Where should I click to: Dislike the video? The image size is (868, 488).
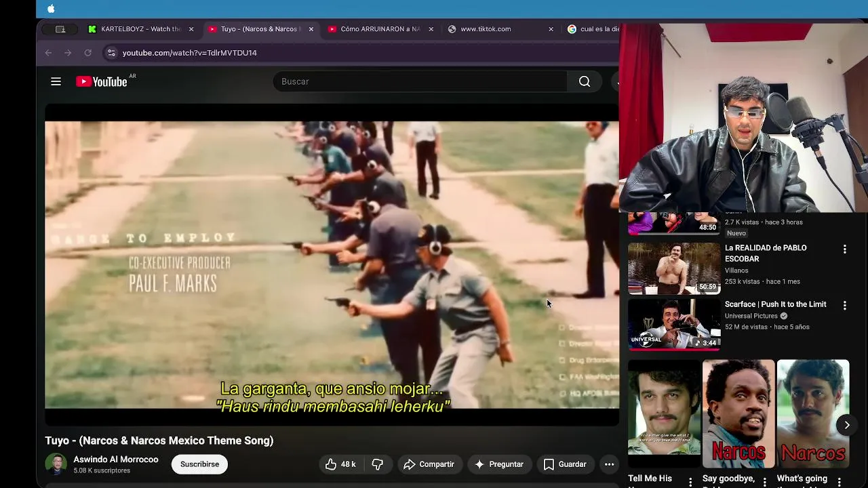377,464
